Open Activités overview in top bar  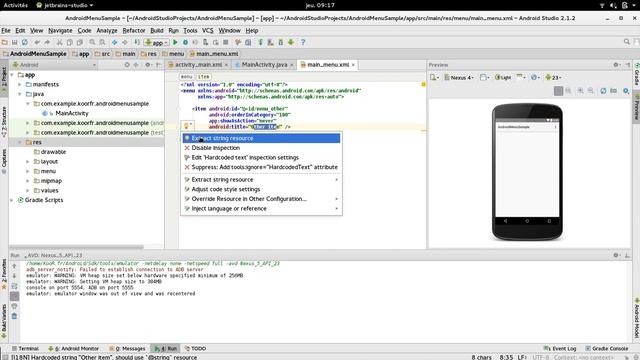(16, 5)
